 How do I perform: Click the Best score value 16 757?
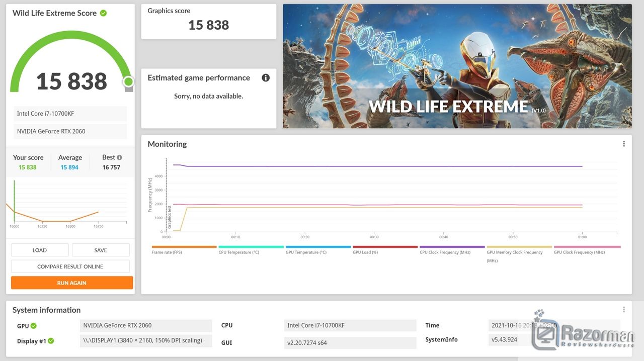pos(111,167)
